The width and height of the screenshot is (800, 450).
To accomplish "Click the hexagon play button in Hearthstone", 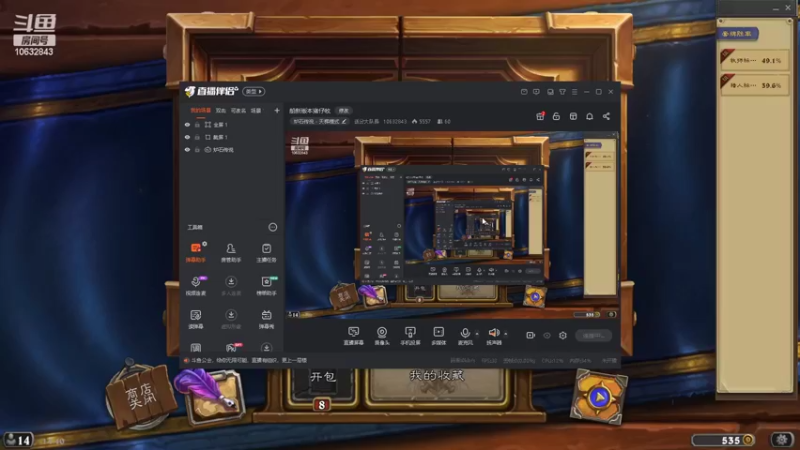I will coord(599,397).
